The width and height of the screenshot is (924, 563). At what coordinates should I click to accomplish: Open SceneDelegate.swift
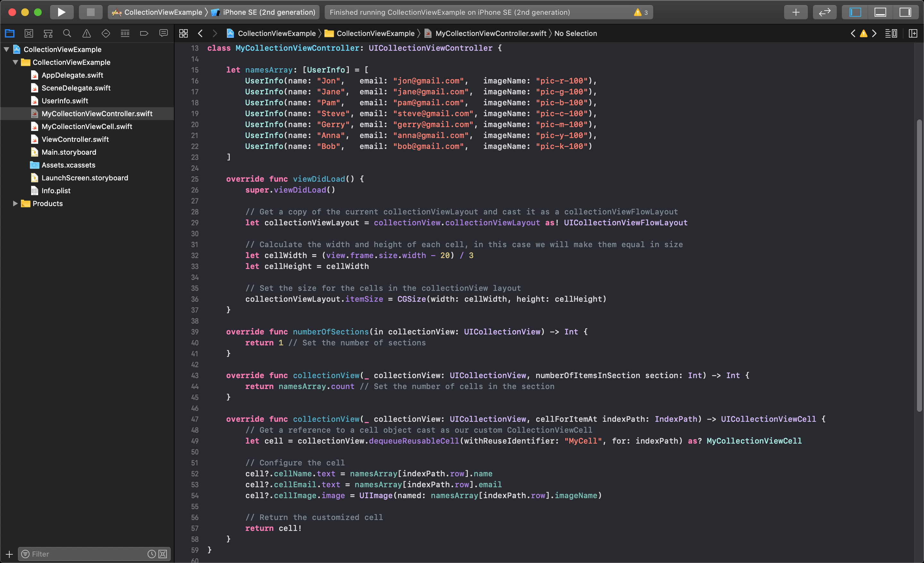pos(87,88)
